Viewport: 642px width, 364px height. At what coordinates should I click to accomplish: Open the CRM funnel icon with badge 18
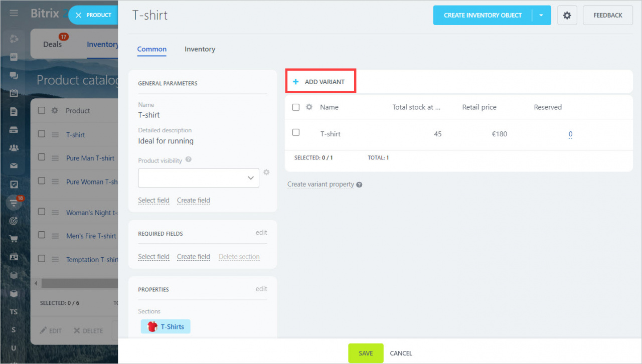click(14, 203)
